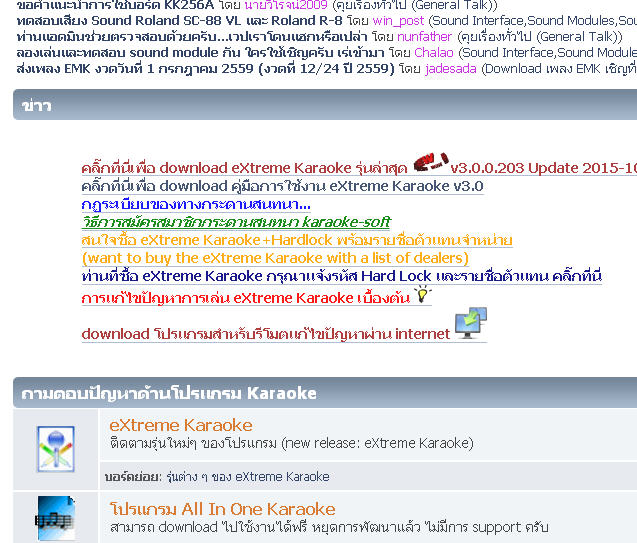Open eXtreme Karaoke v3.0 manual download link
This screenshot has width=637, height=543.
282,186
